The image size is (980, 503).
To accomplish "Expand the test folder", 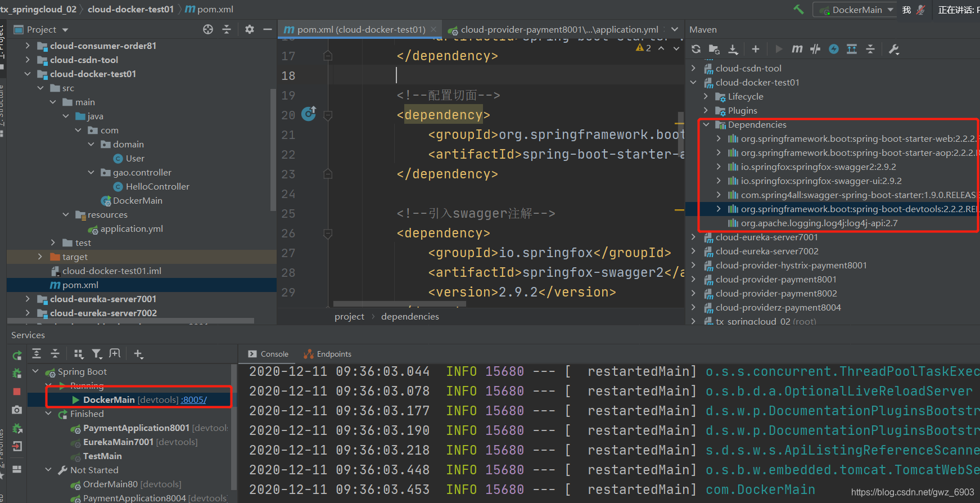I will (53, 242).
